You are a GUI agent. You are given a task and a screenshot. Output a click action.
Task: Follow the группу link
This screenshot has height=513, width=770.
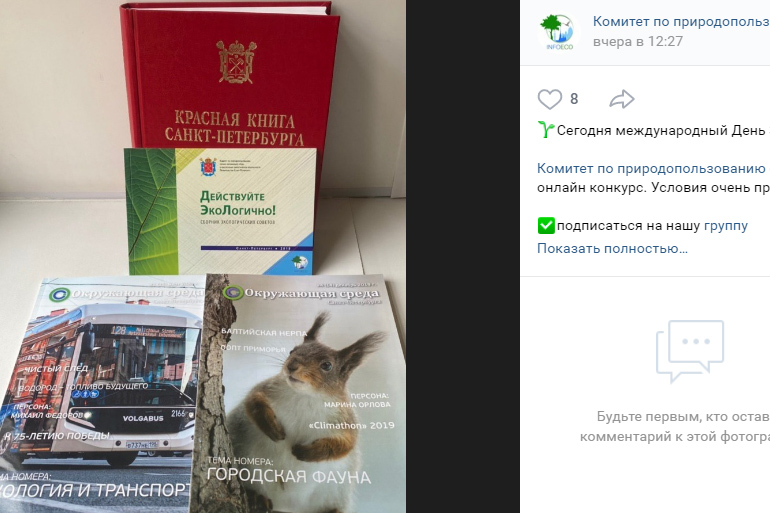point(726,226)
